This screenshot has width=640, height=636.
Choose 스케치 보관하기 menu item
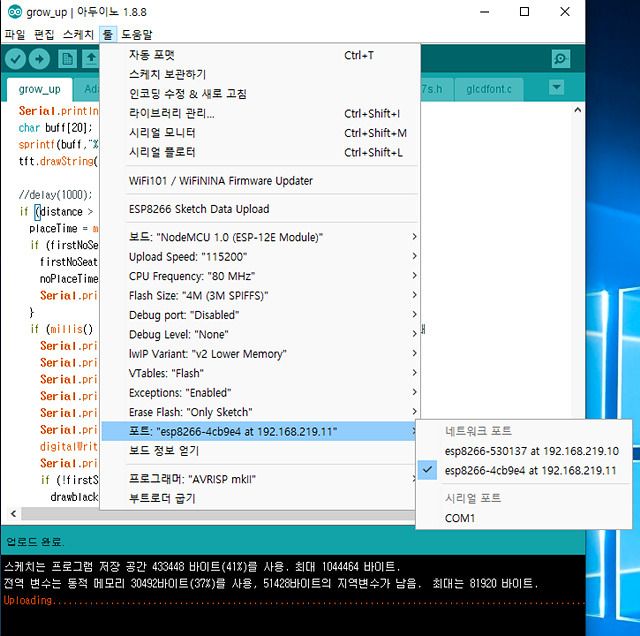pos(260,74)
